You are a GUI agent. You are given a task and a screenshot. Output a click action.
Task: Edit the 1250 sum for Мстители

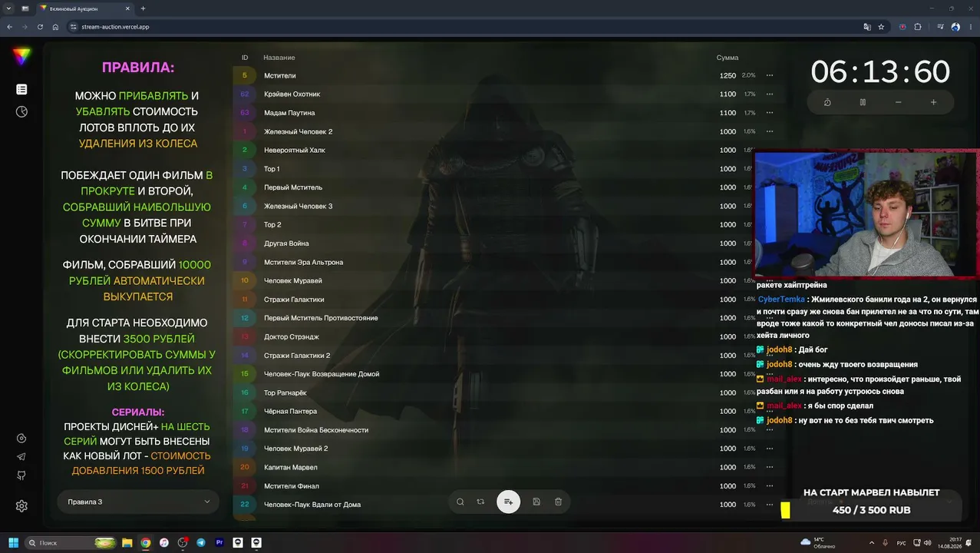pyautogui.click(x=728, y=75)
